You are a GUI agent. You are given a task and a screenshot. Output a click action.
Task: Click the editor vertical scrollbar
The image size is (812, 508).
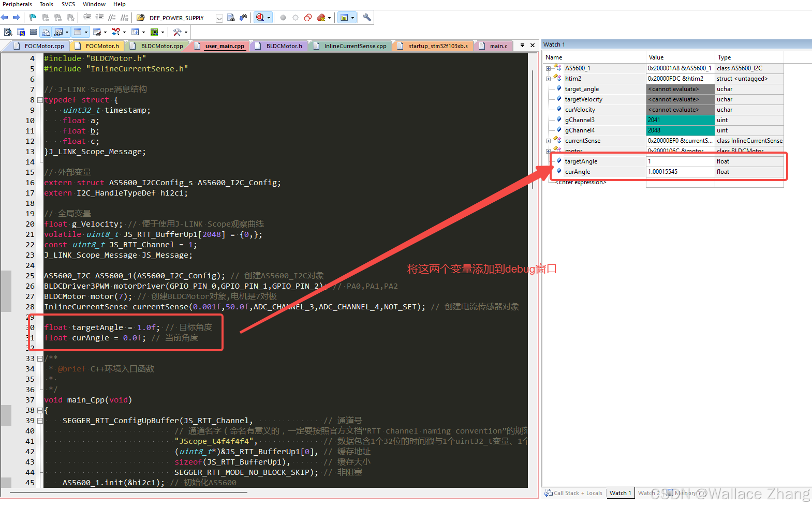pos(533,129)
